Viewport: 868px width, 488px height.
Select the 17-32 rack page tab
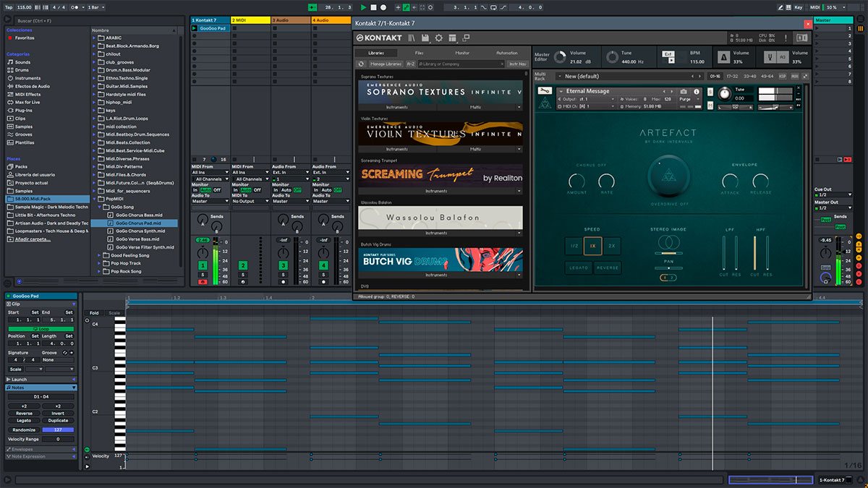click(733, 76)
